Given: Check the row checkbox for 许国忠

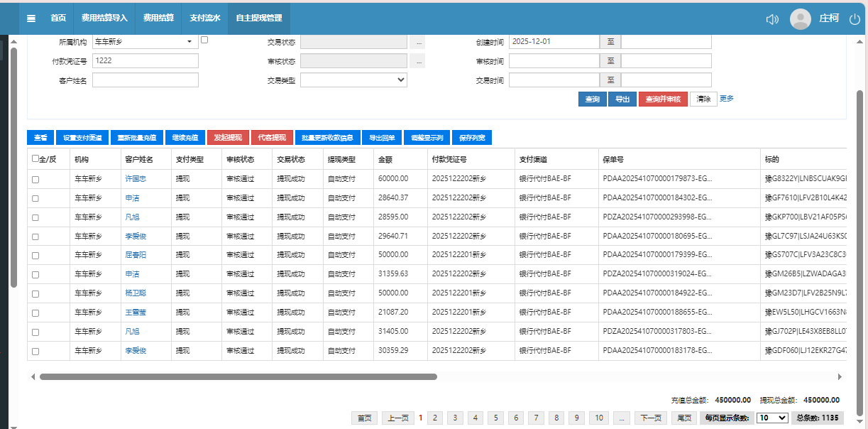Looking at the screenshot, I should click(35, 180).
